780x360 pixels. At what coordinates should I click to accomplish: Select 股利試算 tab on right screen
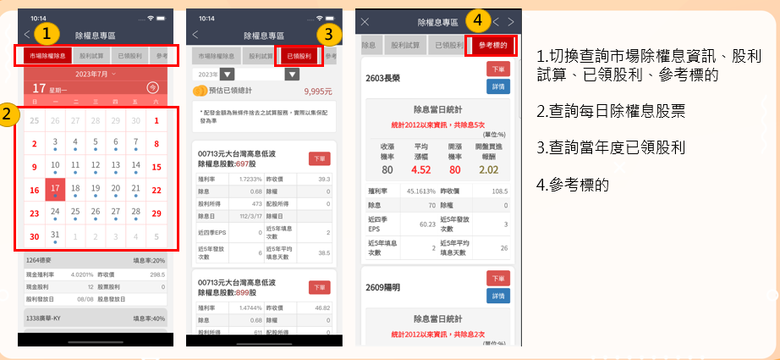point(405,45)
